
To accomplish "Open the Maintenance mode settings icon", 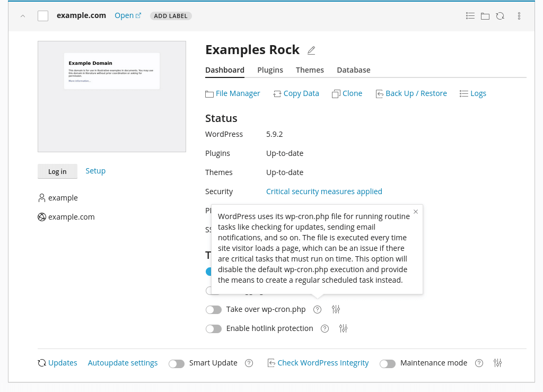I will 497,363.
